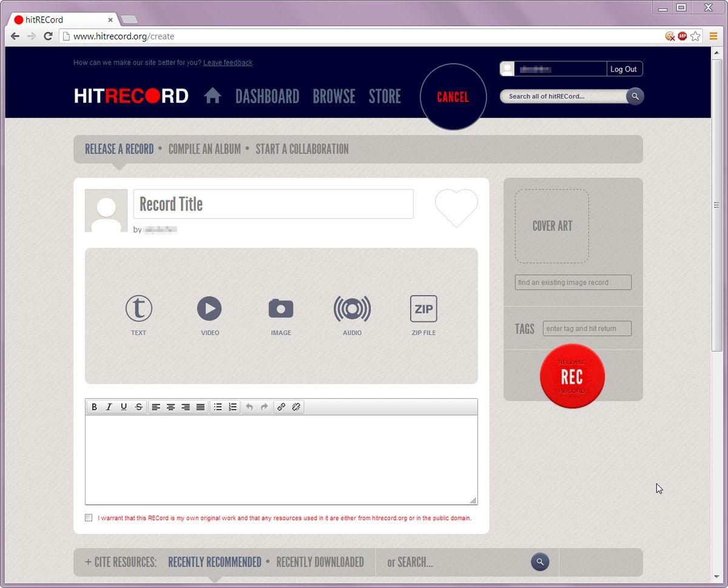Screen dimensions: 728x588
Task: Close the hitRECord browser tab
Action: (x=110, y=20)
